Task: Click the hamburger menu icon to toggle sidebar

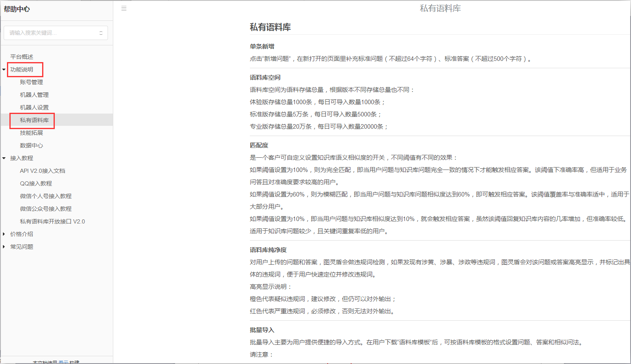Action: click(x=124, y=8)
